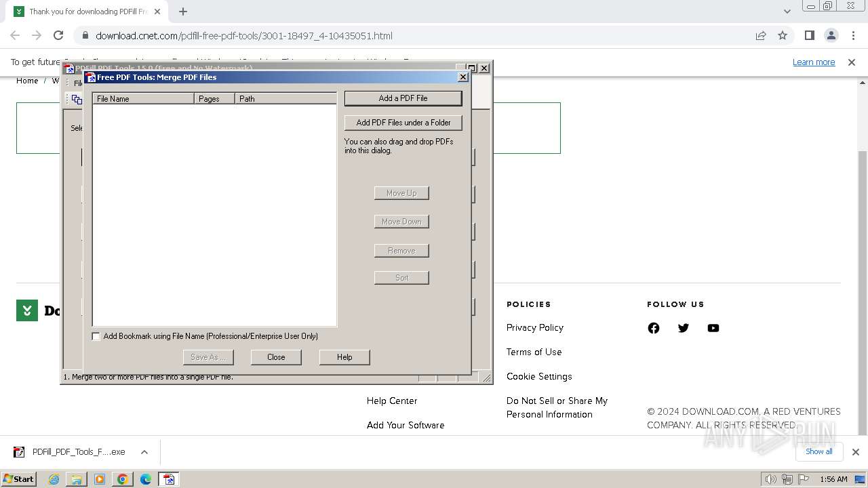The width and height of the screenshot is (868, 488).
Task: Open Chrome three-dot menu
Action: point(852,35)
